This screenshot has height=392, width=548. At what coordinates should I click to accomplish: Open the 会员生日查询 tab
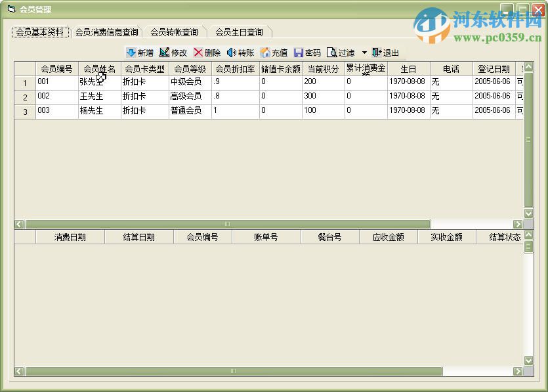pos(240,31)
